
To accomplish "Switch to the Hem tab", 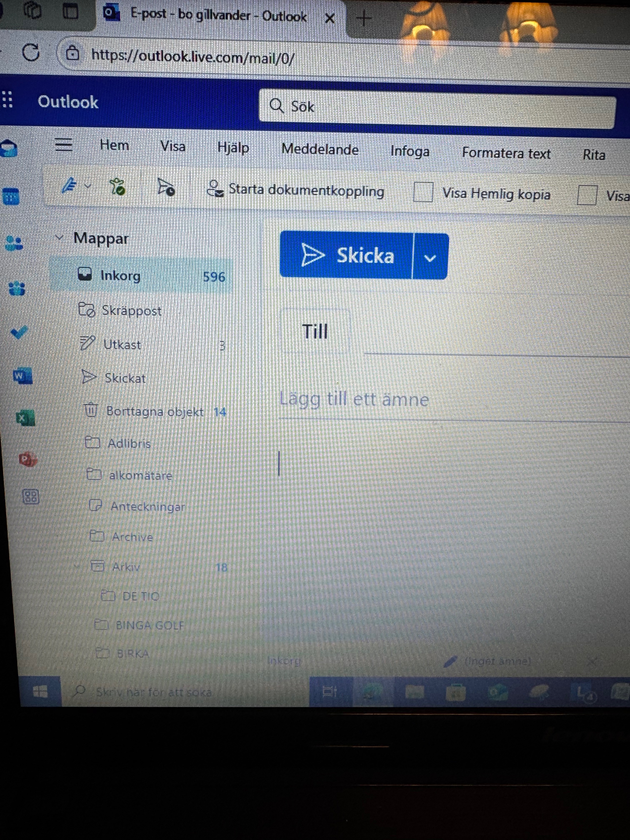I will (114, 145).
